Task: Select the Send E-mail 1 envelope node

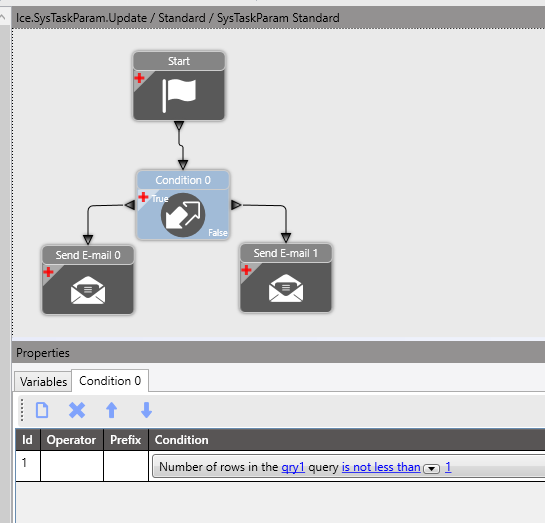Action: point(286,278)
